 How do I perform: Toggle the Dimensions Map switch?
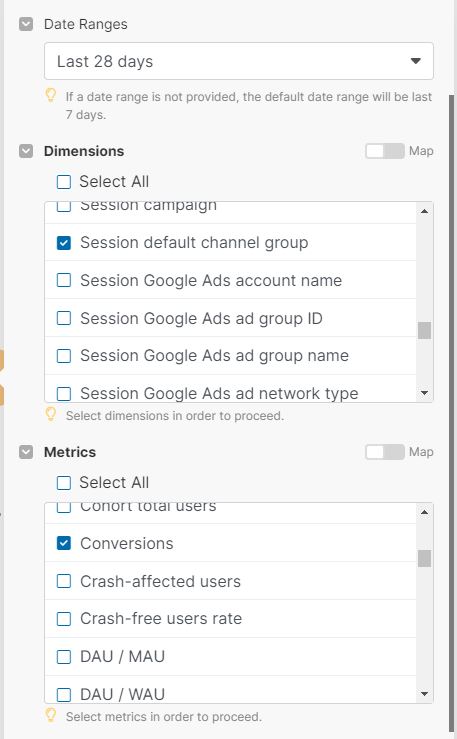tap(385, 151)
